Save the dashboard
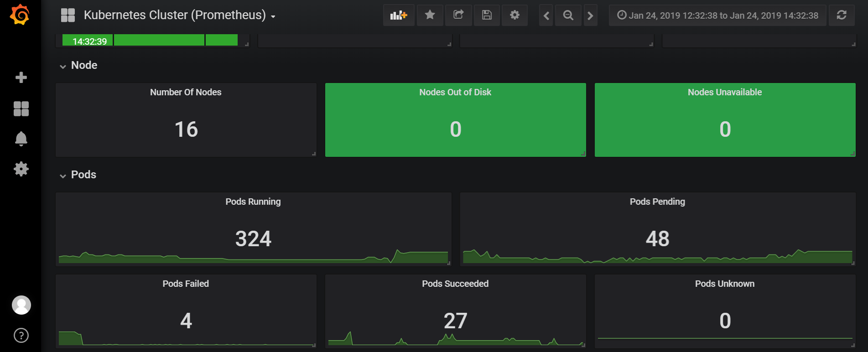 click(x=487, y=16)
